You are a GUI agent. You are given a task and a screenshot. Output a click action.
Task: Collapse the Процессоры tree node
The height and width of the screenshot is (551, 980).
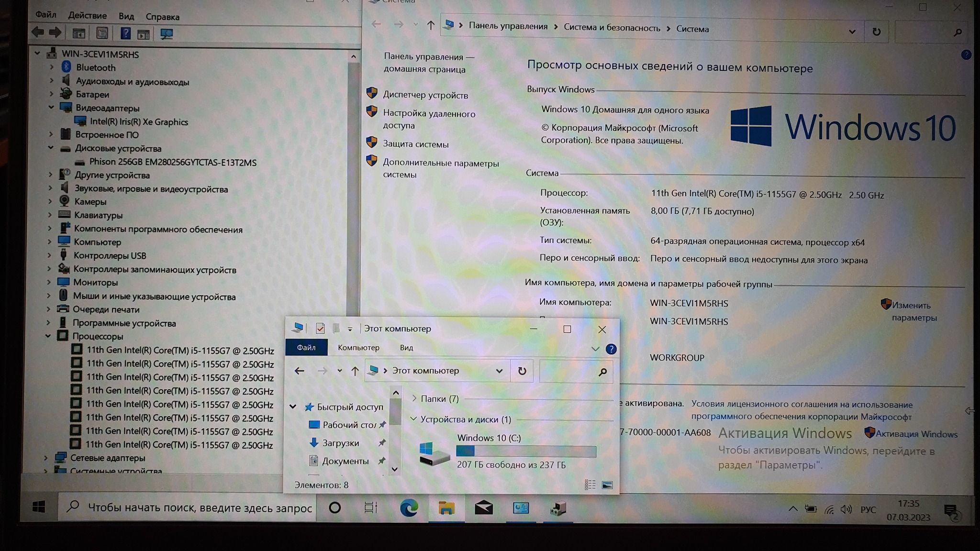(48, 336)
